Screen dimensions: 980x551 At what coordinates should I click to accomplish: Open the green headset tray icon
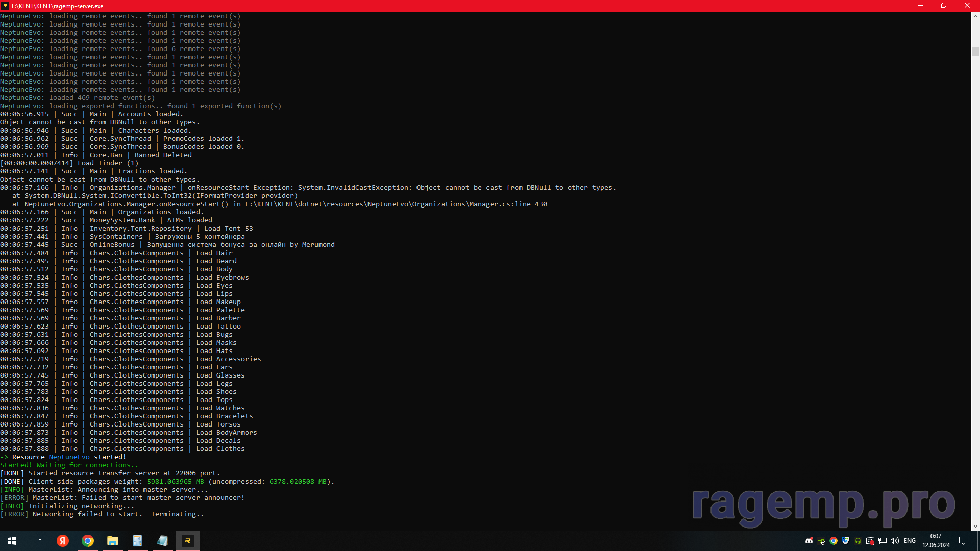tap(858, 541)
